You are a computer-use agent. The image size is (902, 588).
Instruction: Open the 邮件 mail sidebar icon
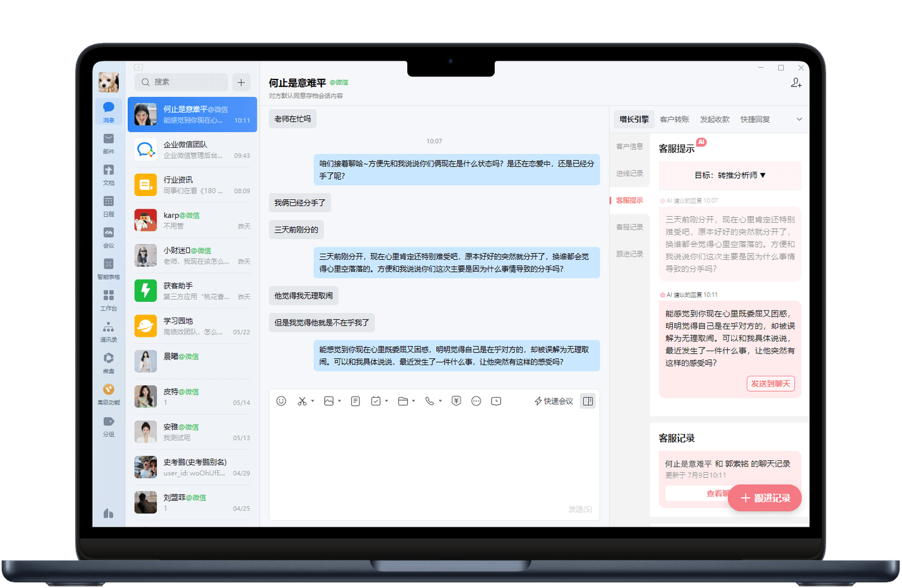(x=108, y=143)
